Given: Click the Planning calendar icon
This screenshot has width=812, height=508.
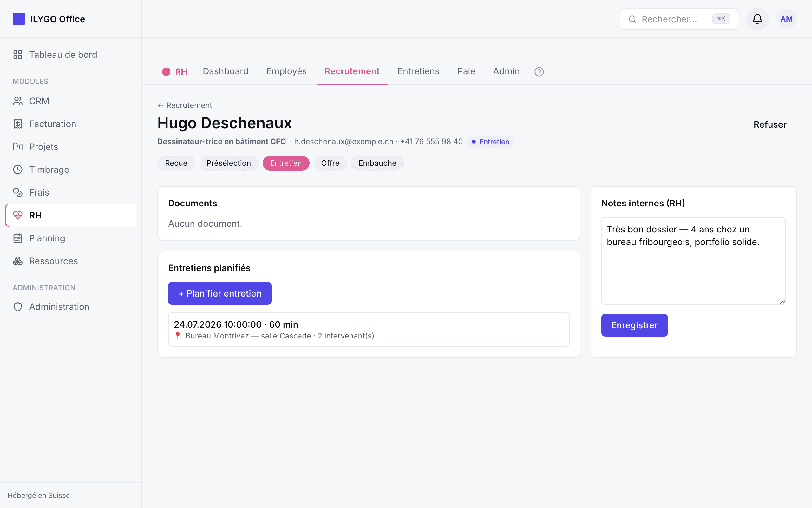Looking at the screenshot, I should coord(18,238).
